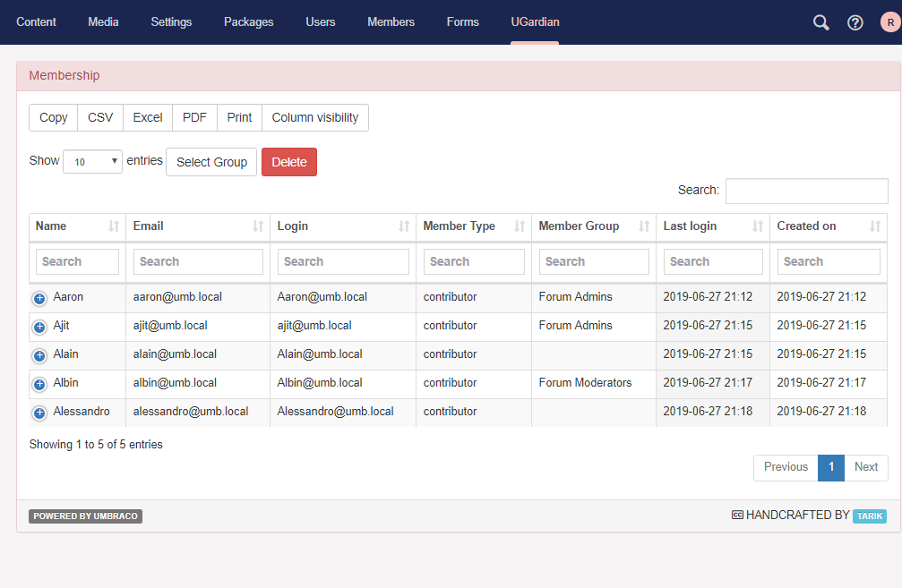Expand Albin row details plus icon
This screenshot has width=902, height=588.
(x=39, y=384)
